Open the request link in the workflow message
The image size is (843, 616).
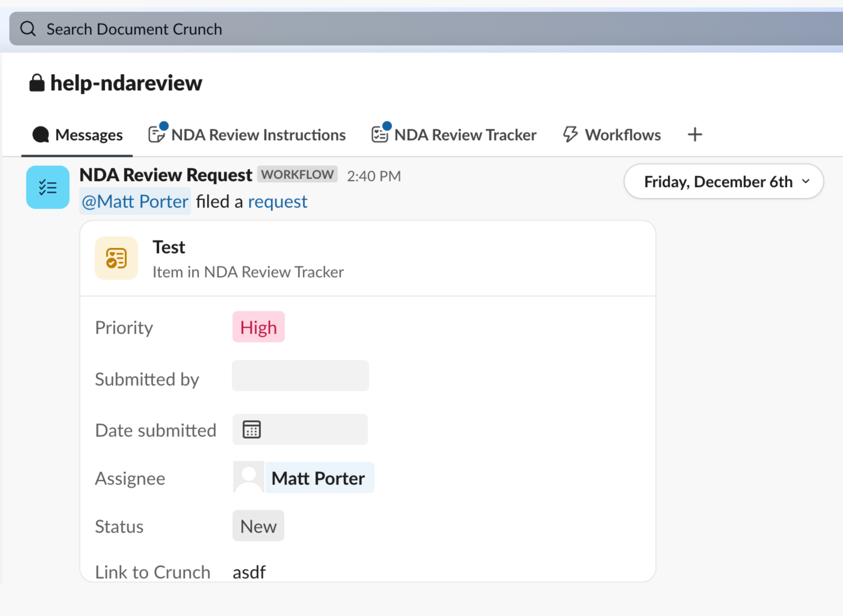[278, 201]
